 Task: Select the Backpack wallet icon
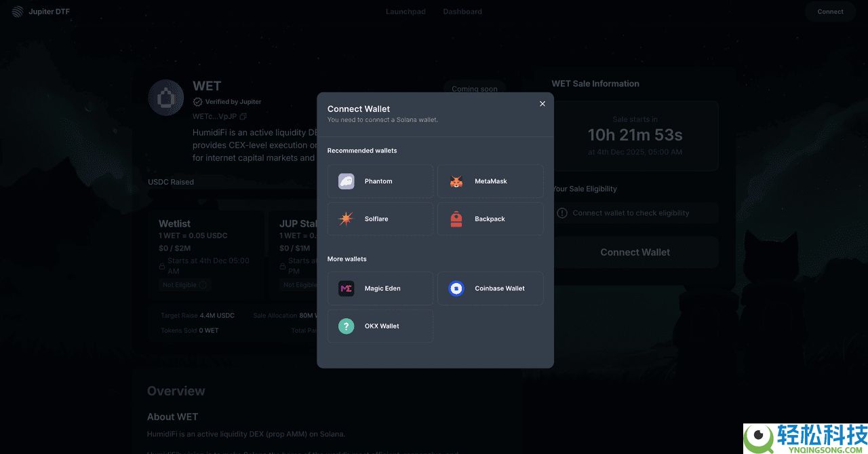[456, 219]
